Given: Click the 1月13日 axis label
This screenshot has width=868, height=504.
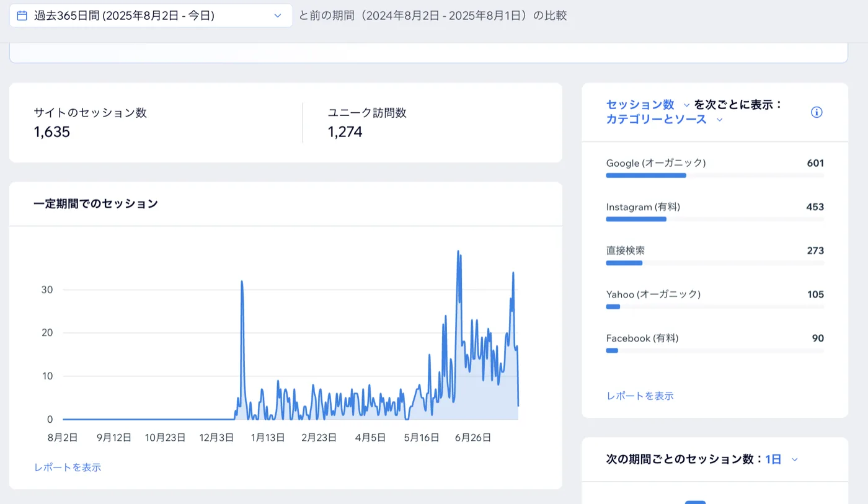Looking at the screenshot, I should pyautogui.click(x=268, y=437).
